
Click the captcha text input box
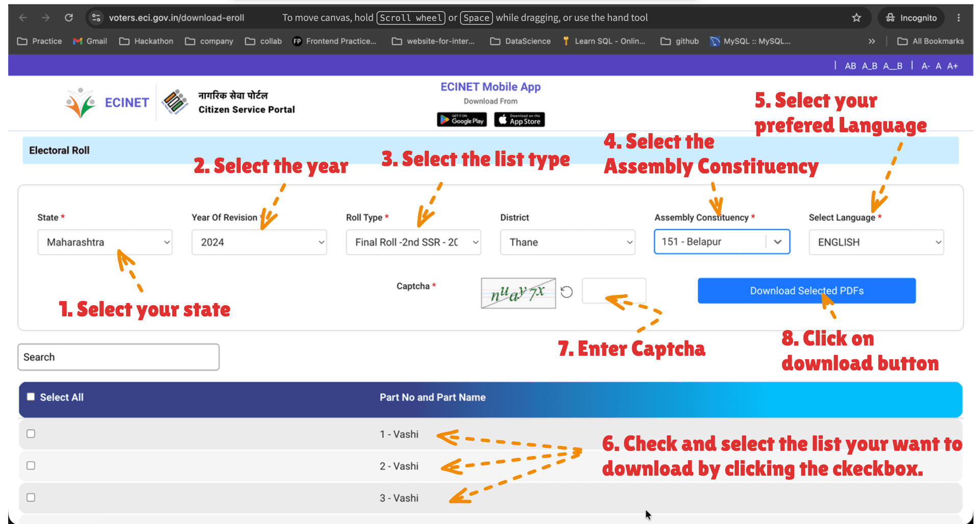pyautogui.click(x=614, y=291)
